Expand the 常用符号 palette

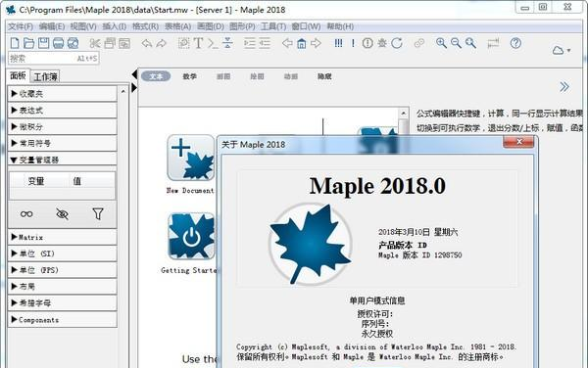click(63, 143)
